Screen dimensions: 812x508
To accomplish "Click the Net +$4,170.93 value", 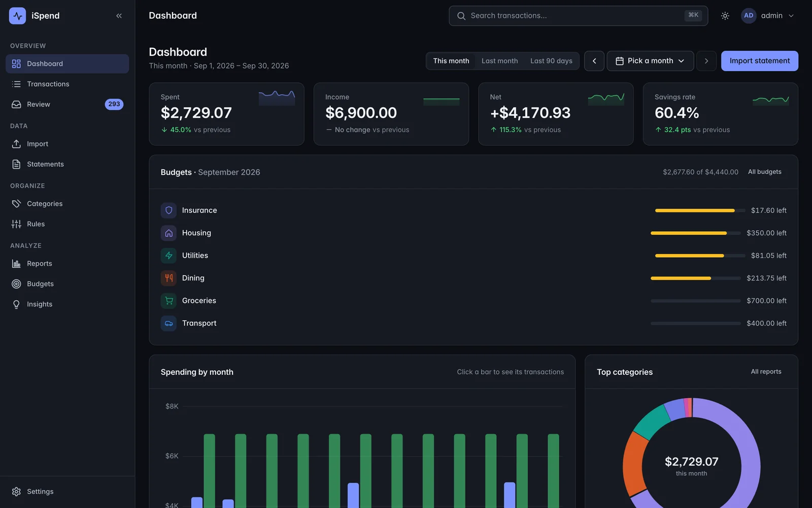I will 530,113.
